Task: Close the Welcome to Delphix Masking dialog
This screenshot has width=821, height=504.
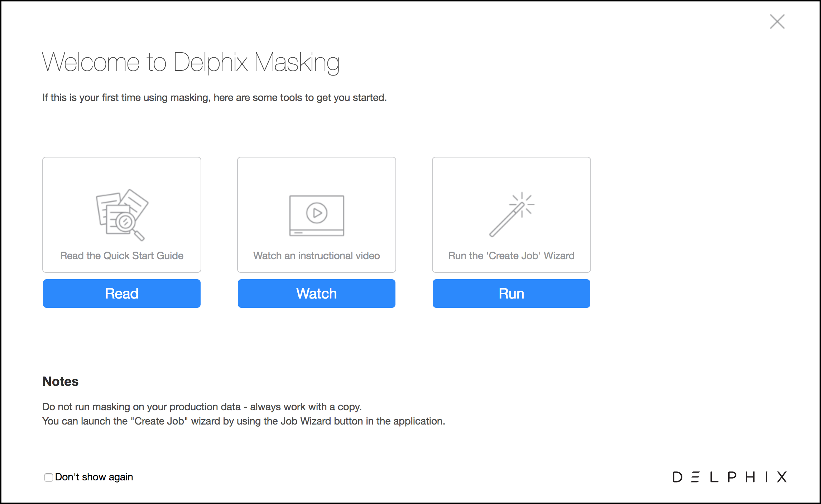Action: point(777,21)
